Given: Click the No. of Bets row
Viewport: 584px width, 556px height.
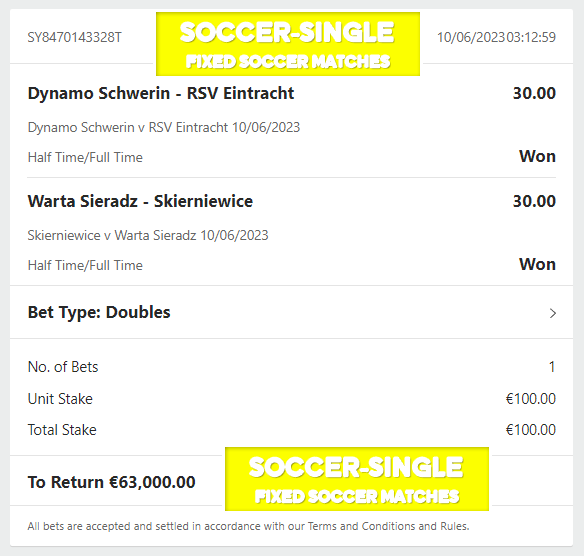Looking at the screenshot, I should tap(291, 367).
